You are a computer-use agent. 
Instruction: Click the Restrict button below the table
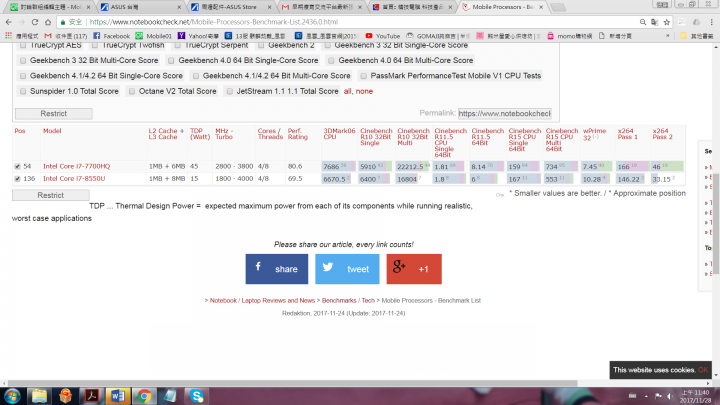(x=51, y=195)
